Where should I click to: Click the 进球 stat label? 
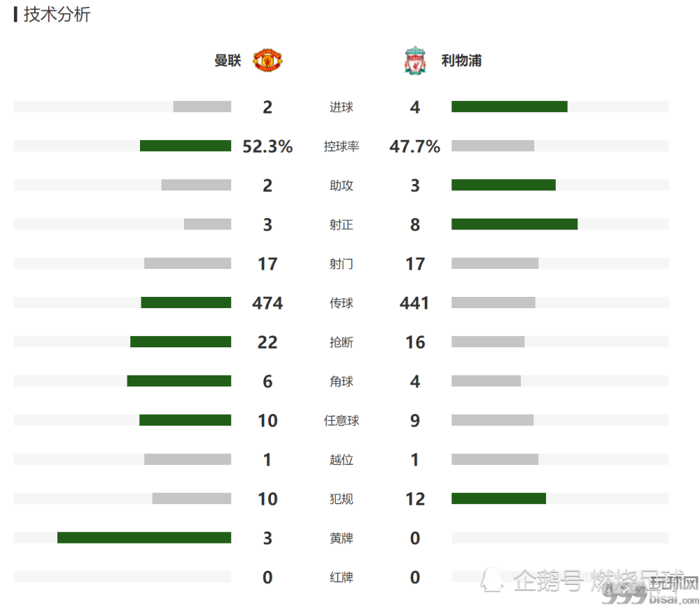pyautogui.click(x=341, y=107)
